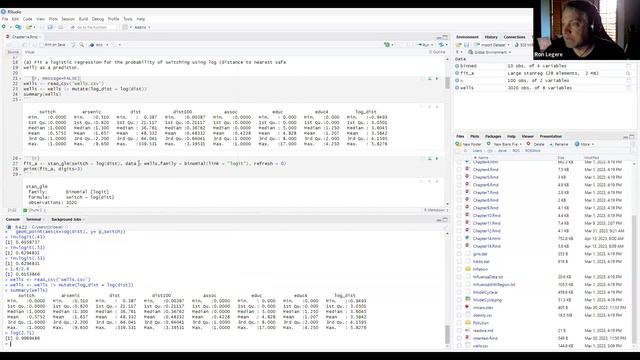Run the chunk at line 26

(x=437, y=158)
